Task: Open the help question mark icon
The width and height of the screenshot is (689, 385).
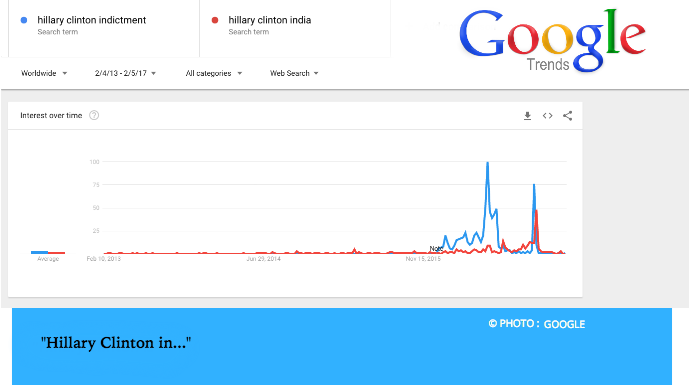Action: (94, 115)
